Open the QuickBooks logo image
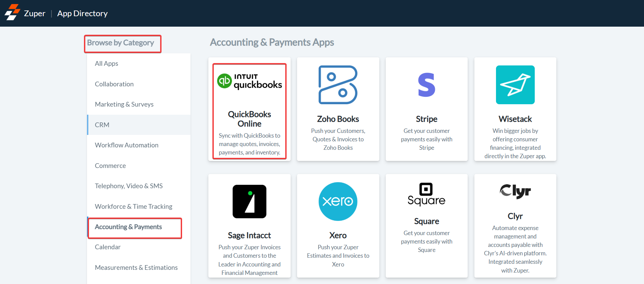The image size is (644, 284). [x=250, y=81]
